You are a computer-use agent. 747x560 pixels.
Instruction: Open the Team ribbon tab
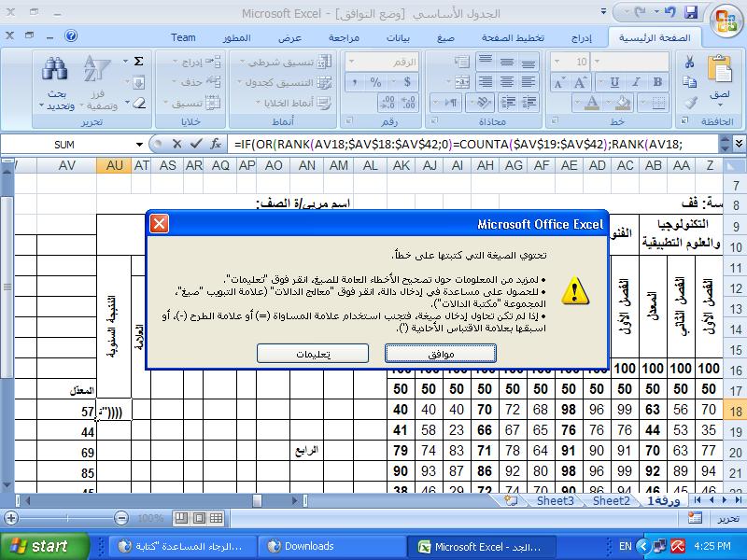[x=183, y=37]
